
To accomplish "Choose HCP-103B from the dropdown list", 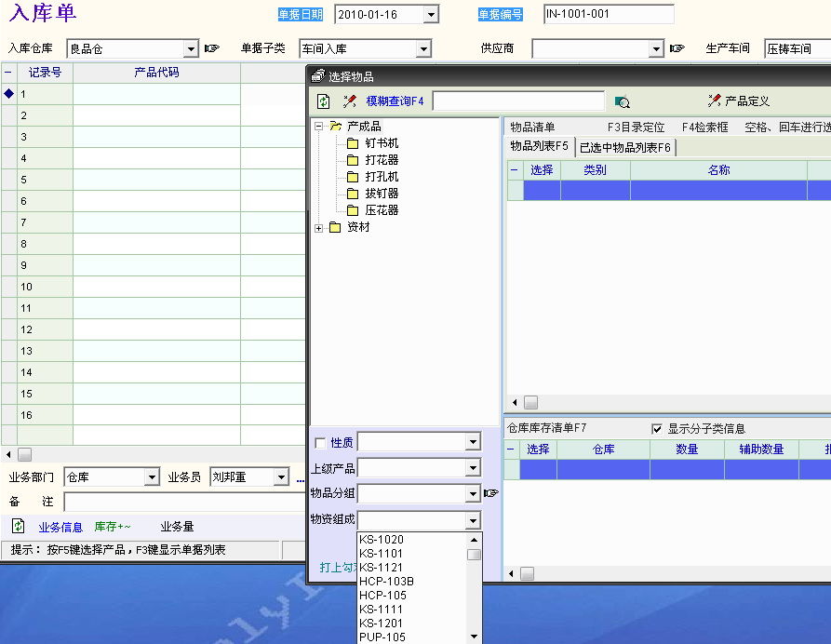I will [x=386, y=582].
